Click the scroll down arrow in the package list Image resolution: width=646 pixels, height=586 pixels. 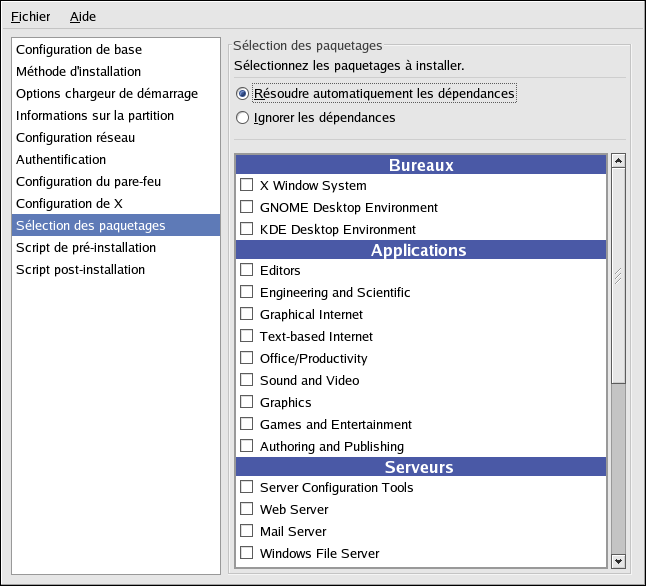click(x=618, y=561)
